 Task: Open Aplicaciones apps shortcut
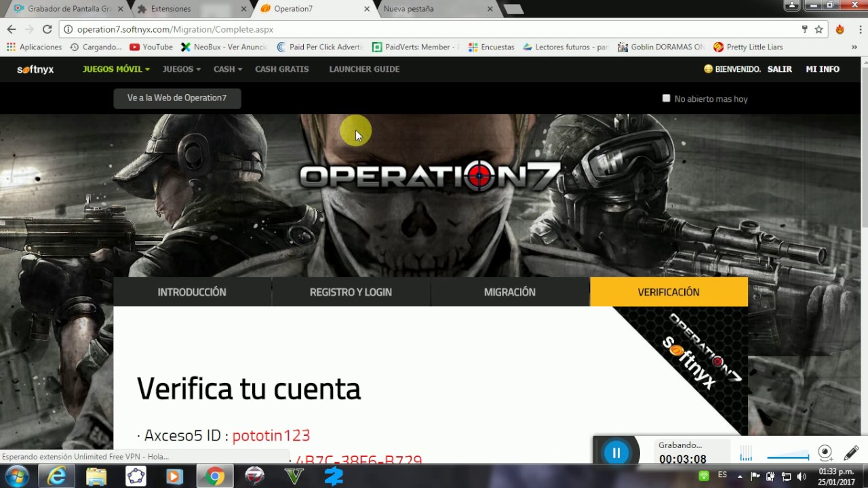click(x=34, y=47)
